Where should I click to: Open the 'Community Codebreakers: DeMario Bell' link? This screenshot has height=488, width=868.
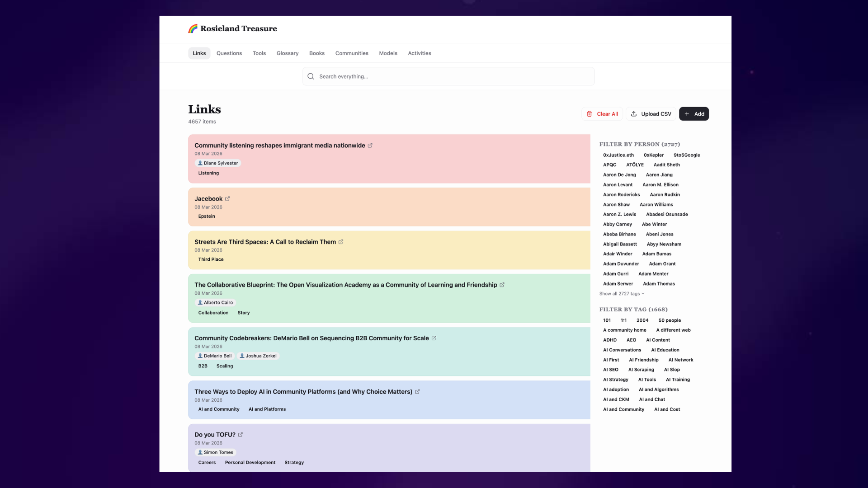point(312,338)
